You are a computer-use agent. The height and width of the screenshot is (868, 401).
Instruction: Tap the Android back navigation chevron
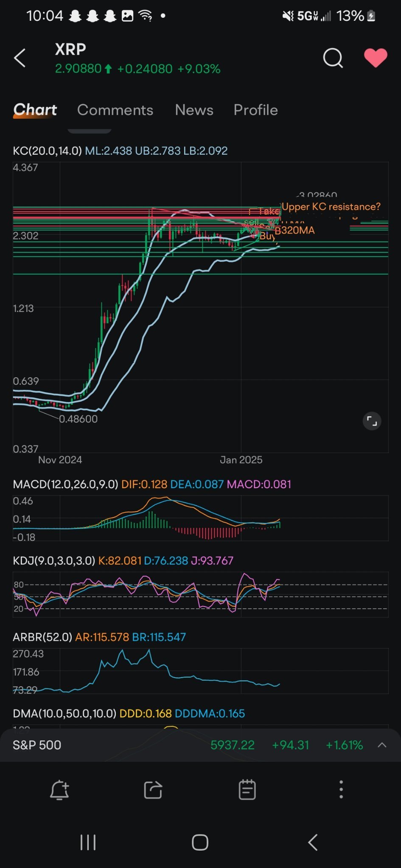pos(313,843)
